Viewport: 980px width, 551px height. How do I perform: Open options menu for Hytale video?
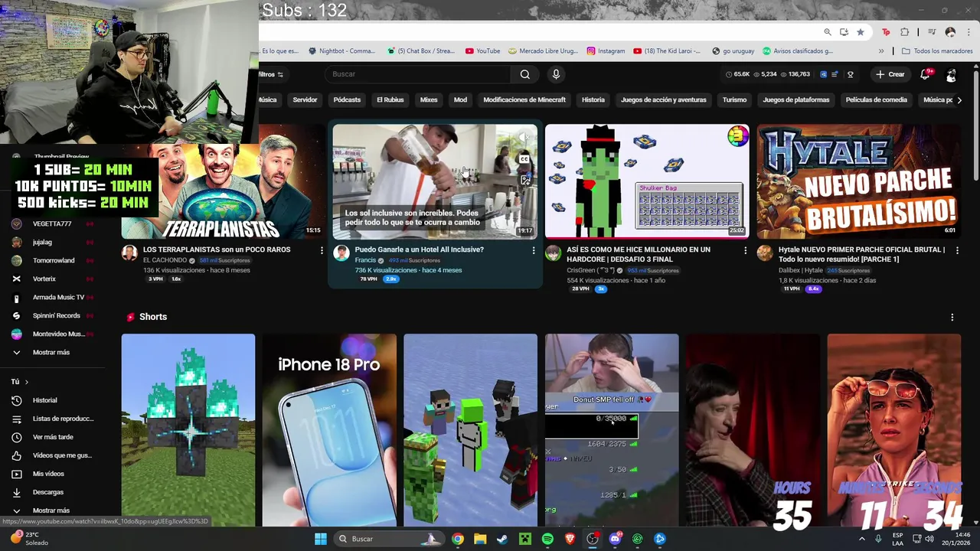(x=957, y=250)
